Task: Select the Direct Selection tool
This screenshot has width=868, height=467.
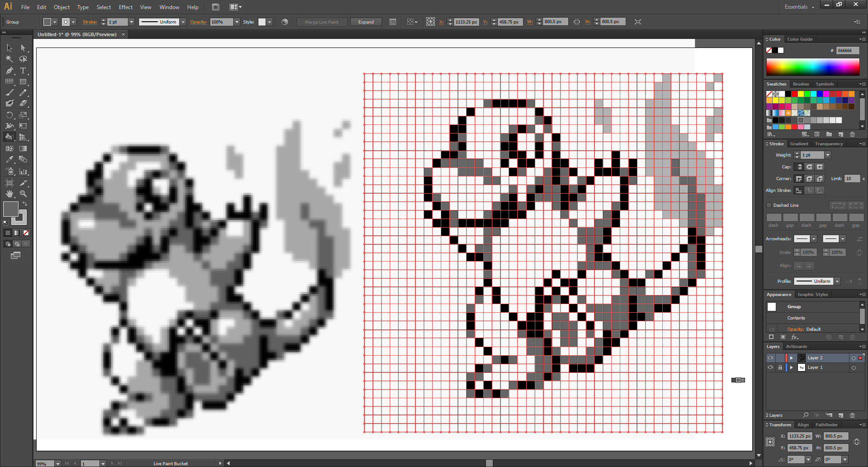Action: click(23, 48)
